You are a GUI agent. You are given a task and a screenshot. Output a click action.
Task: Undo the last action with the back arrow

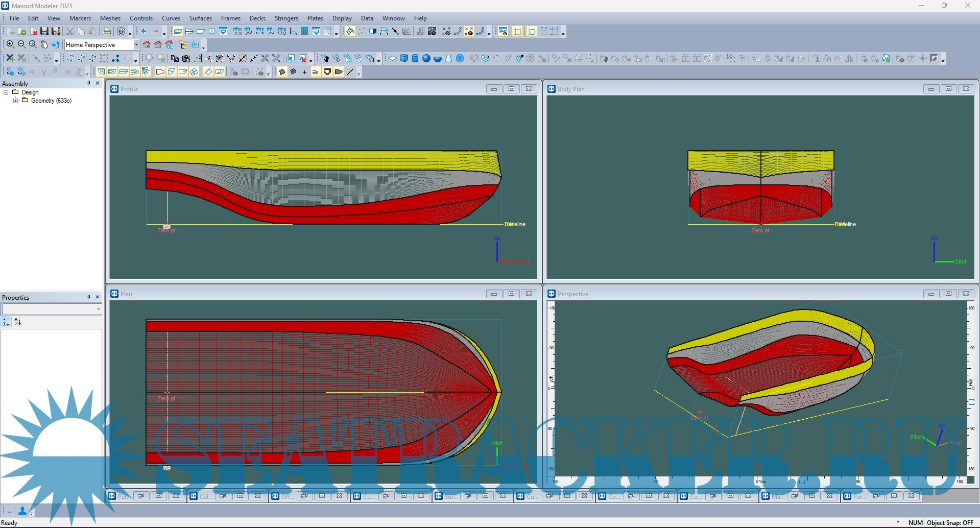click(144, 31)
